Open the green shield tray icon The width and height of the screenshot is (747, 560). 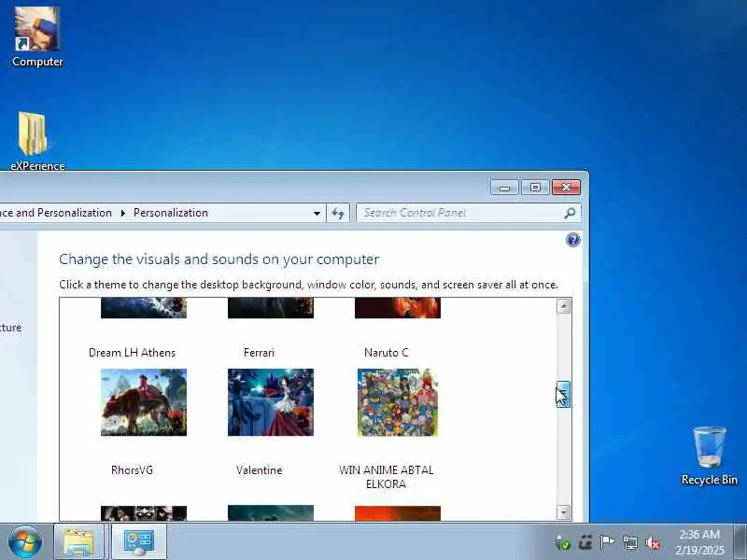coord(563,542)
